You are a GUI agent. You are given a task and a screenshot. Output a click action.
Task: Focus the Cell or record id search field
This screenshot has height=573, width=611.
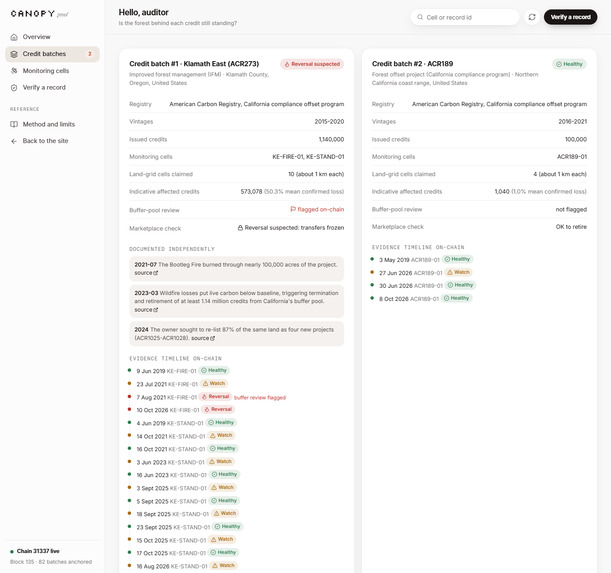464,17
